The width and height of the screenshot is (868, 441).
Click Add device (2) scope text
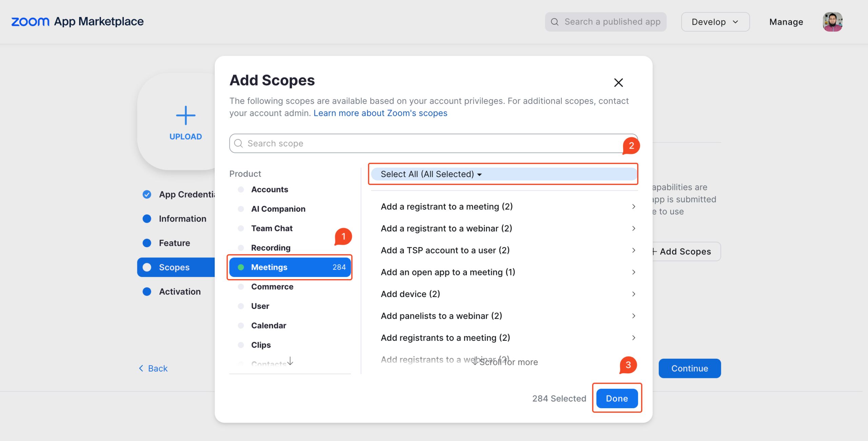(x=410, y=294)
